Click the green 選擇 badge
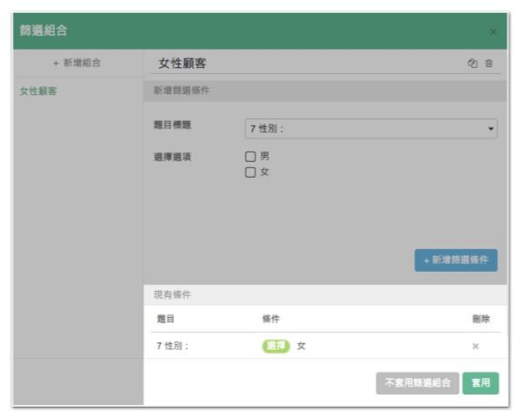This screenshot has height=420, width=521. (x=275, y=346)
